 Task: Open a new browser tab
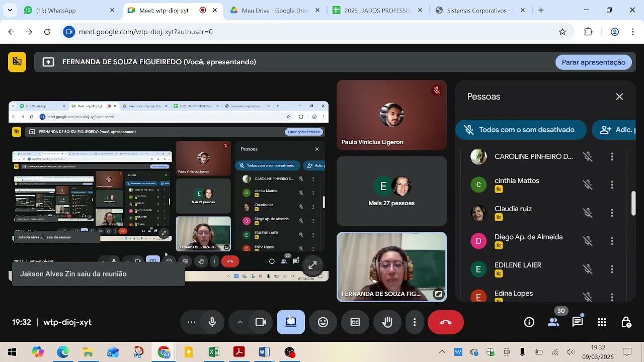(541, 10)
